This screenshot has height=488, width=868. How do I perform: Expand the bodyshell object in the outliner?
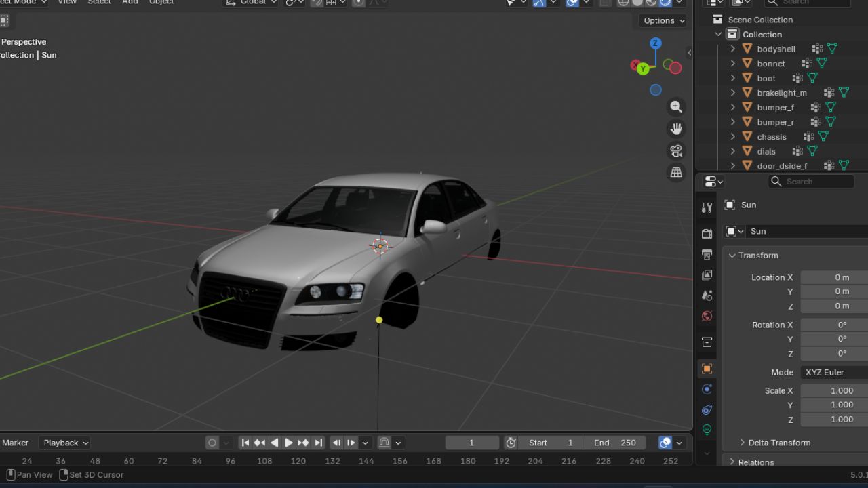point(732,48)
